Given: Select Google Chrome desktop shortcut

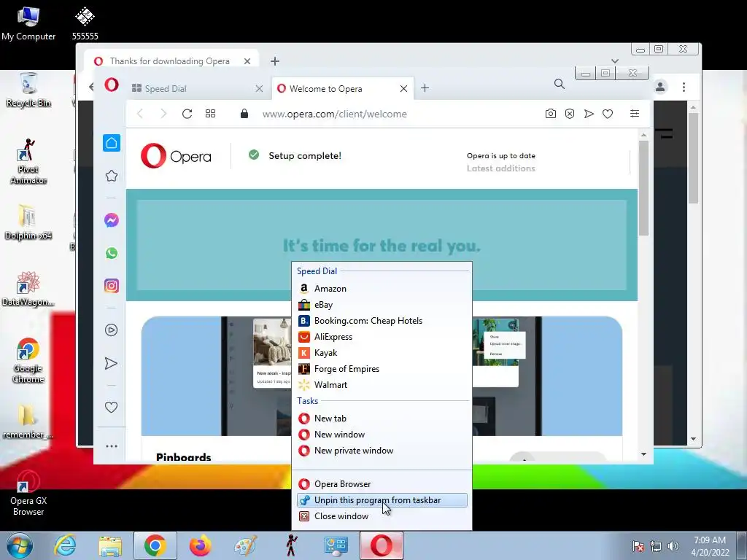Looking at the screenshot, I should coord(28,360).
